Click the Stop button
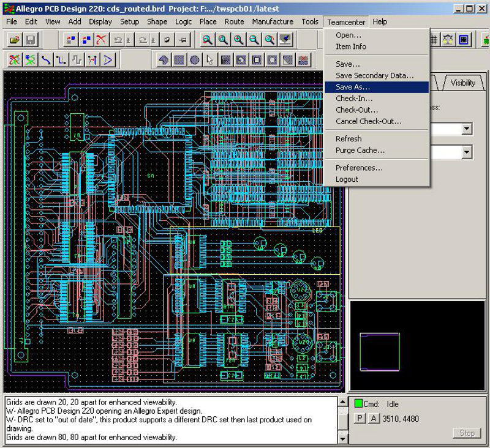Image resolution: width=490 pixels, height=448 pixels. 467,433
